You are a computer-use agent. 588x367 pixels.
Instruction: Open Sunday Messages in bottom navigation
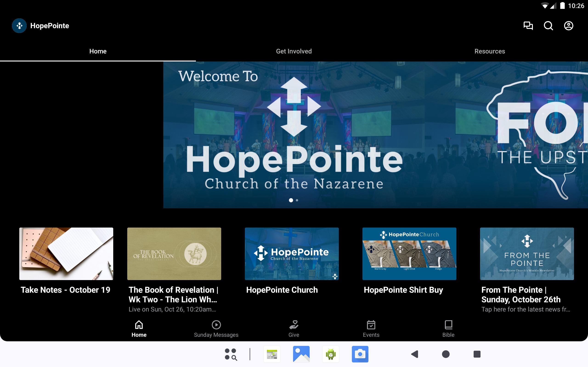click(x=216, y=329)
